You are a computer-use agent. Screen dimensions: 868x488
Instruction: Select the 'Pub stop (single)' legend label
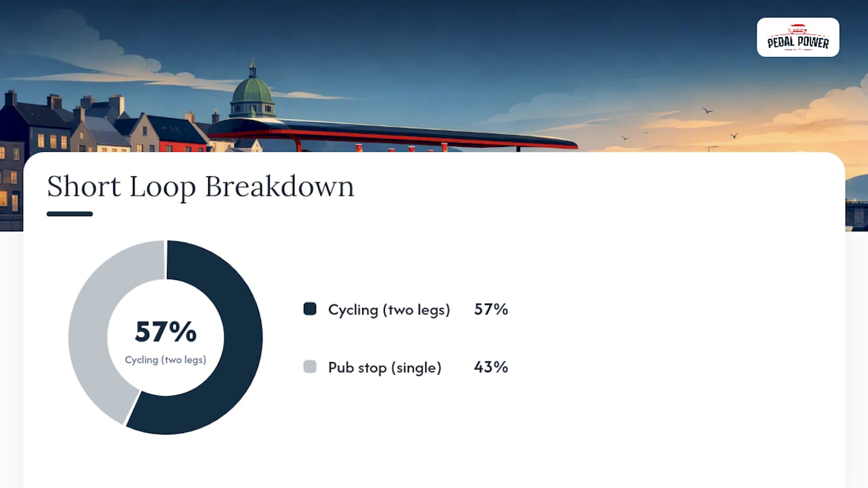tap(384, 367)
